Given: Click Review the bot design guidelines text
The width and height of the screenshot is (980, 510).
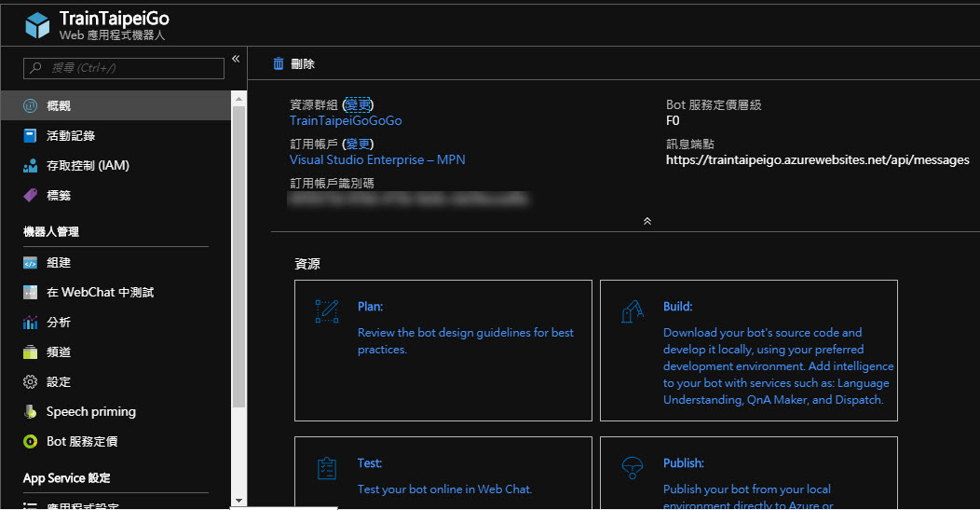Looking at the screenshot, I should (x=466, y=341).
